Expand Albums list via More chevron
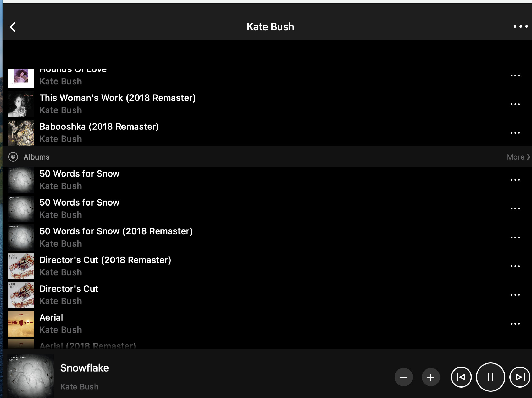Viewport: 532px width, 398px height. tap(518, 157)
